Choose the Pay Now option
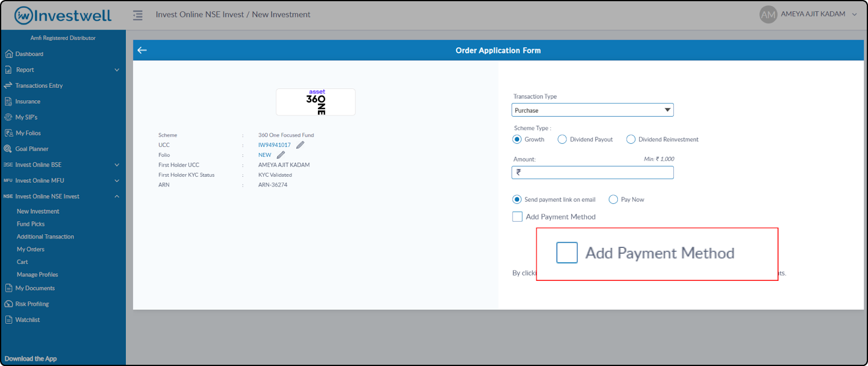This screenshot has height=366, width=868. tap(614, 200)
